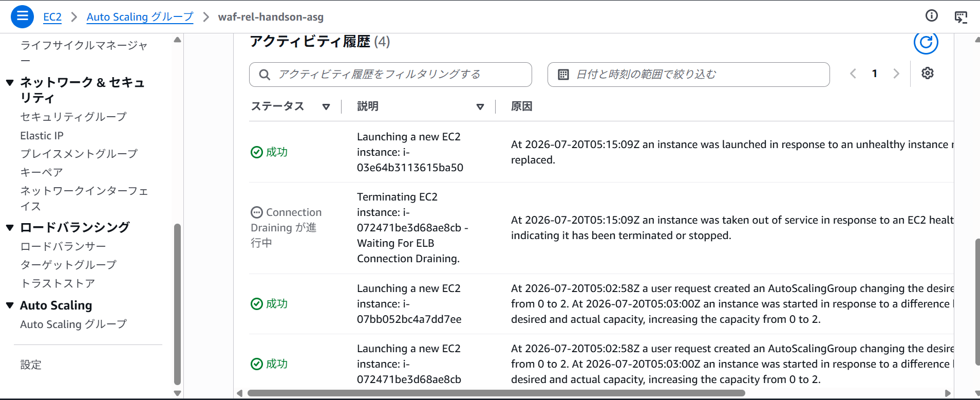
Task: Click the Connection Draining status icon
Action: pos(256,212)
